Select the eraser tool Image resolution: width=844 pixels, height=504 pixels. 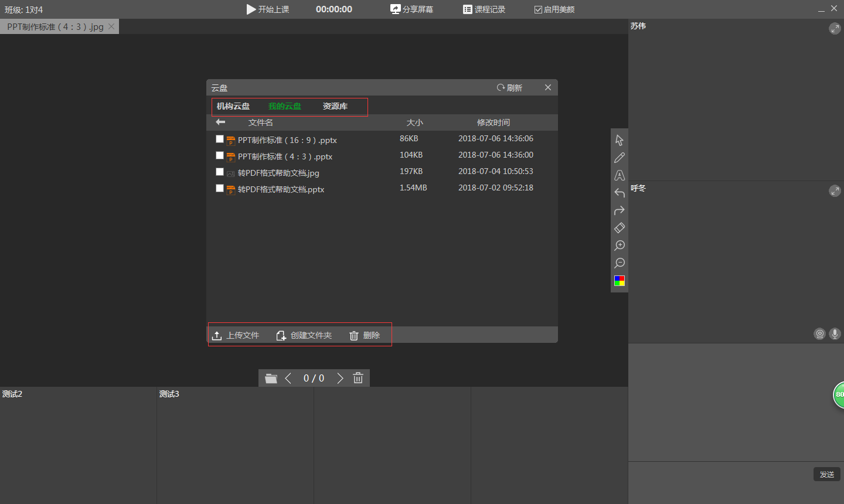(620, 228)
